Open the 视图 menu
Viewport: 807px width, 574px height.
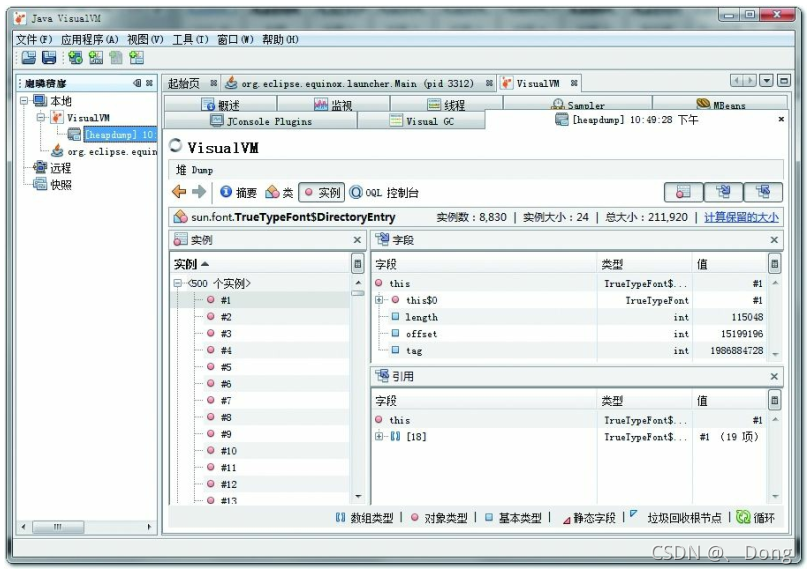click(145, 40)
